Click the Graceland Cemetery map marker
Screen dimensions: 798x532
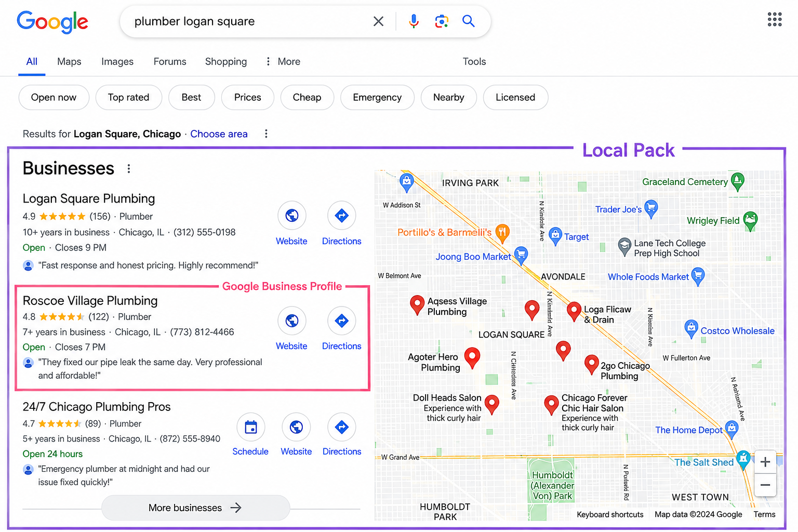point(738,181)
